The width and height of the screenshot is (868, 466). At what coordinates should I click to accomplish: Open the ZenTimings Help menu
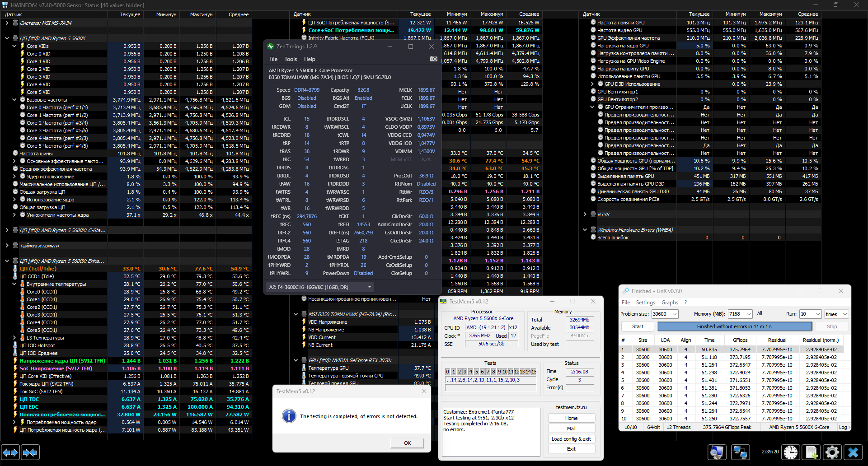(310, 59)
